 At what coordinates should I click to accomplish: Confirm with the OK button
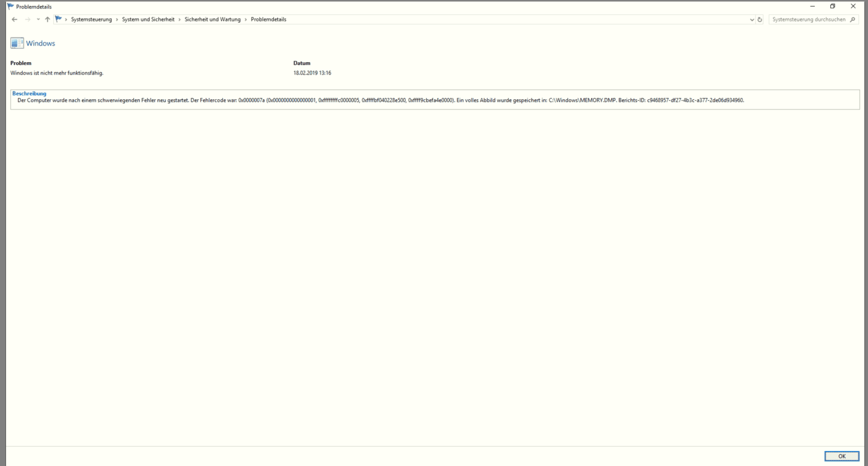point(842,456)
